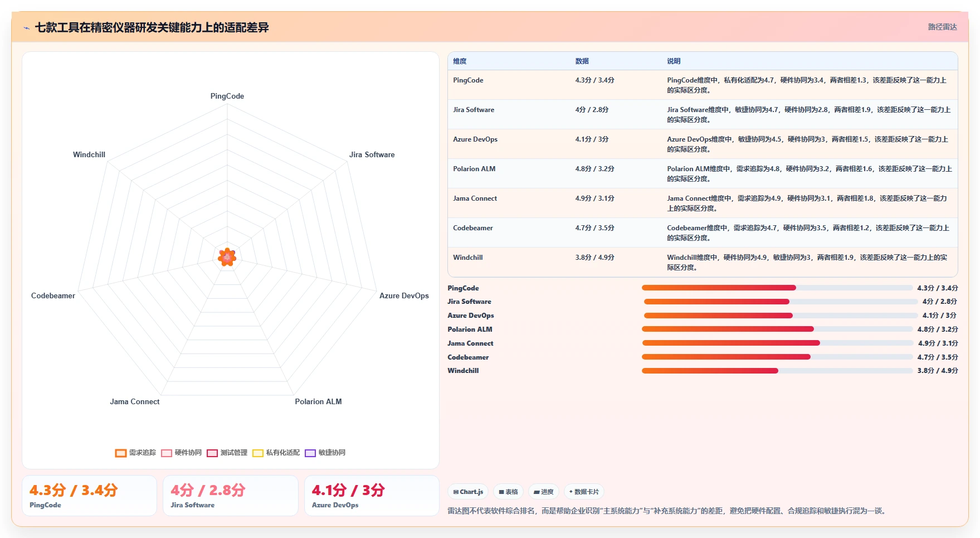
Task: Click the radar chart center data cluster
Action: click(227, 257)
